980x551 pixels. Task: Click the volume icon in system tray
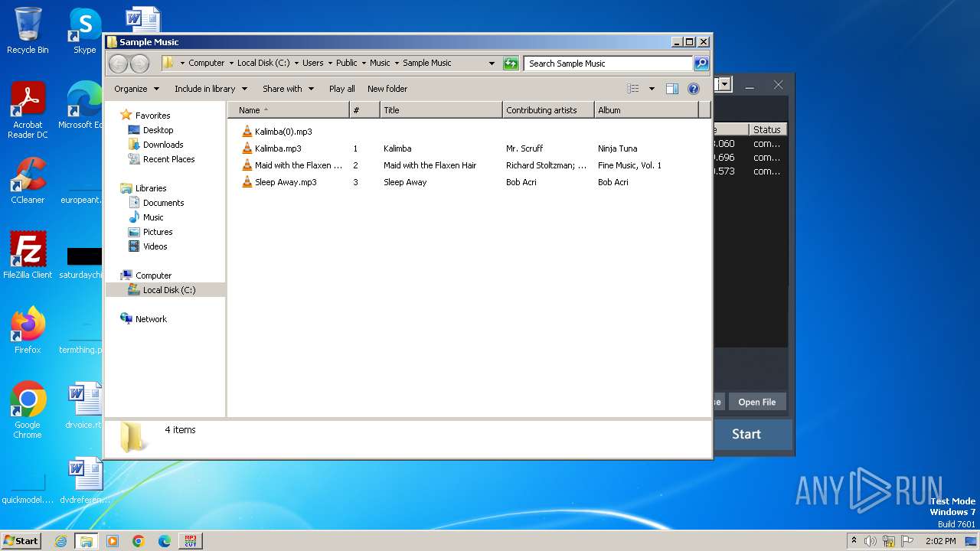(x=871, y=541)
